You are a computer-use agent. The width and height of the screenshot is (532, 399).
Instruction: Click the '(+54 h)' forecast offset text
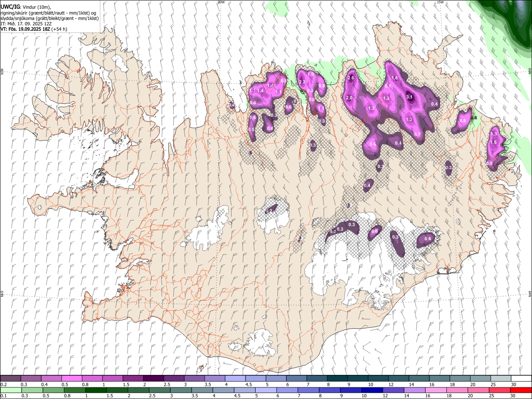click(x=59, y=29)
